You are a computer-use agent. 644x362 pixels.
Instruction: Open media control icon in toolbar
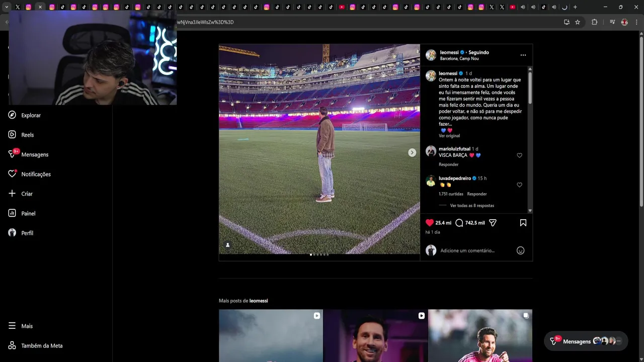click(612, 22)
